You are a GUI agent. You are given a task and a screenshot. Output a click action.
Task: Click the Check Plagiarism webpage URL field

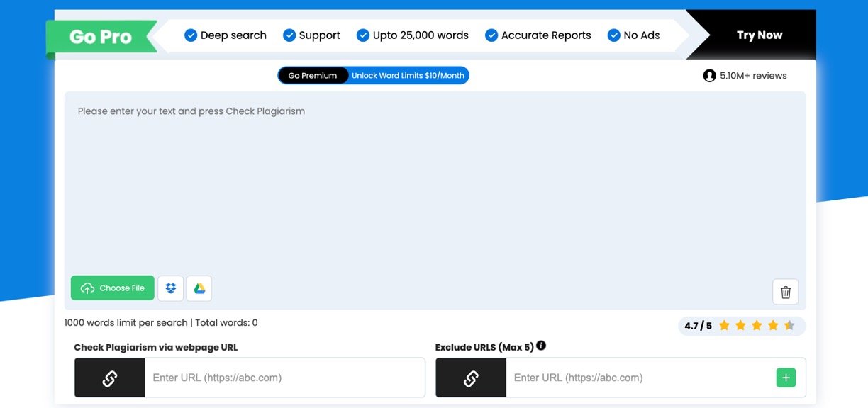point(285,378)
